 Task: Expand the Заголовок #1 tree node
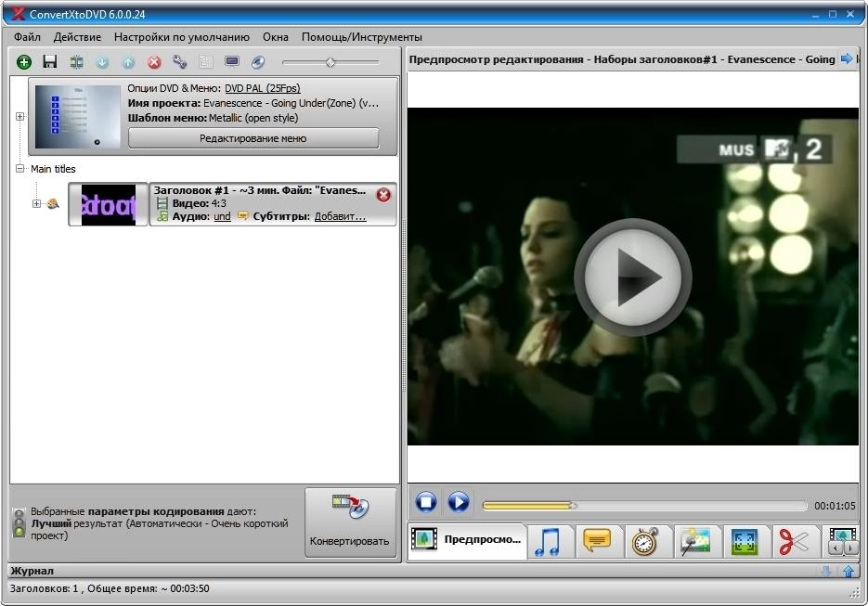pos(36,203)
